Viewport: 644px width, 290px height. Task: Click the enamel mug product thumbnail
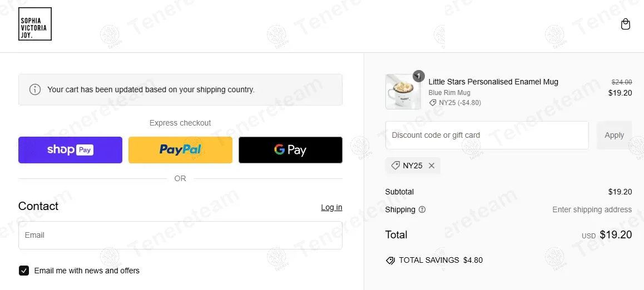point(403,92)
